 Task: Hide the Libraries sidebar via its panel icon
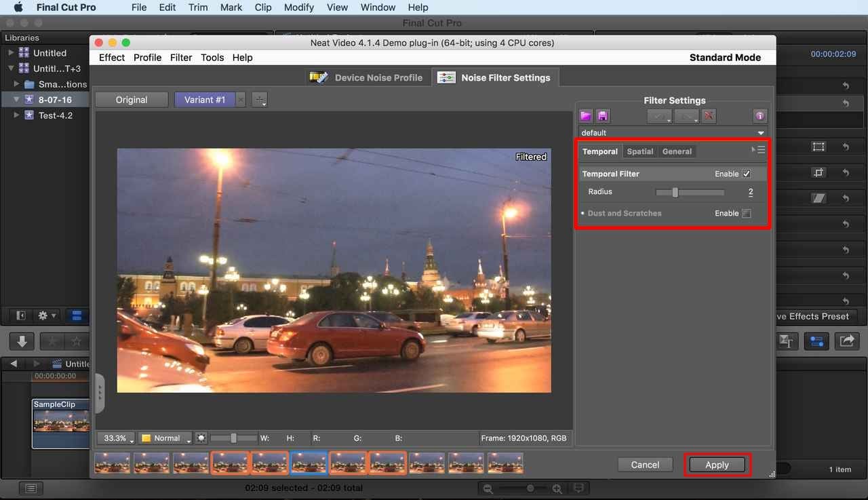(x=21, y=315)
